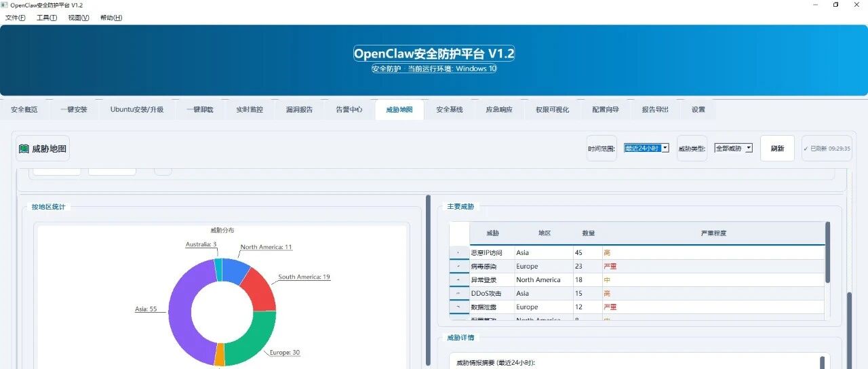Screen dimensions: 868x369
Task: Click the DDoS攻击 threat cell
Action: click(x=492, y=293)
